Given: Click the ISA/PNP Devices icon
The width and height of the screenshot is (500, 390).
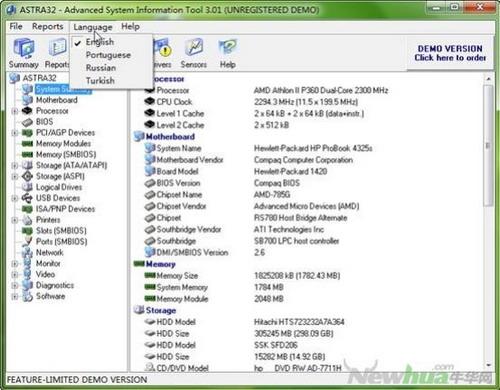Looking at the screenshot, I should point(27,209).
